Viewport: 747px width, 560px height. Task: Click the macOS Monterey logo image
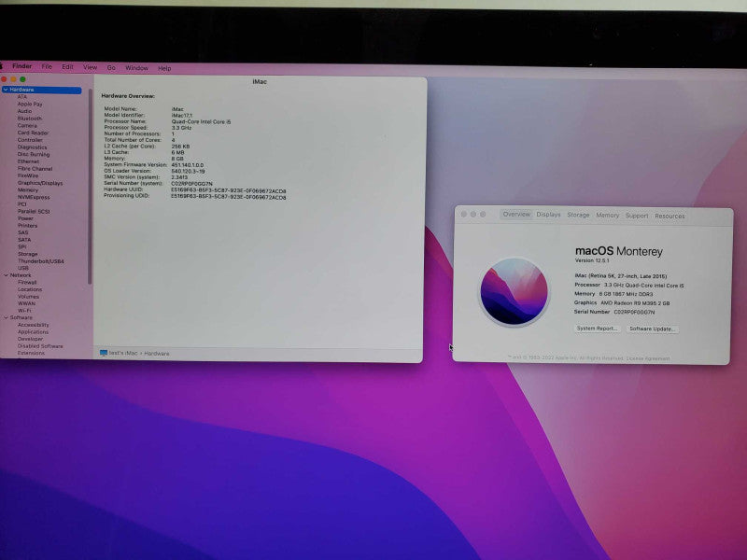tap(514, 292)
